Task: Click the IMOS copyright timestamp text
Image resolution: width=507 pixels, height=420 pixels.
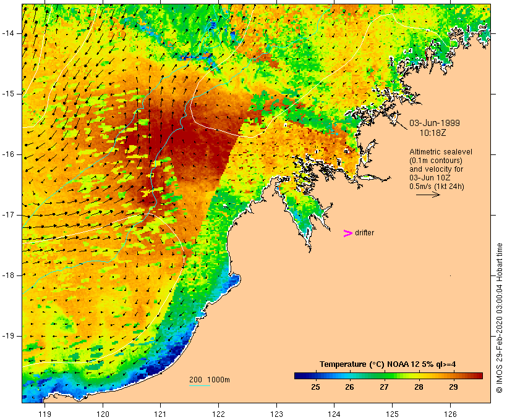Action: point(500,318)
